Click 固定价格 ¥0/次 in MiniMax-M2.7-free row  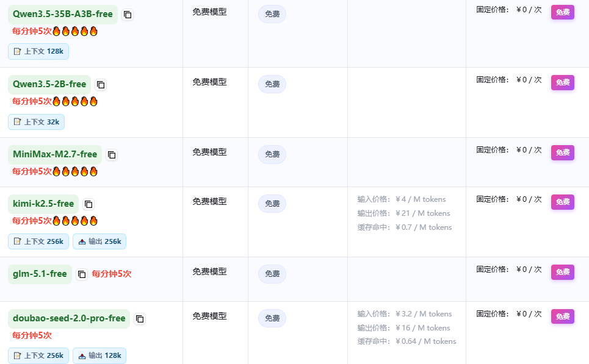(509, 150)
